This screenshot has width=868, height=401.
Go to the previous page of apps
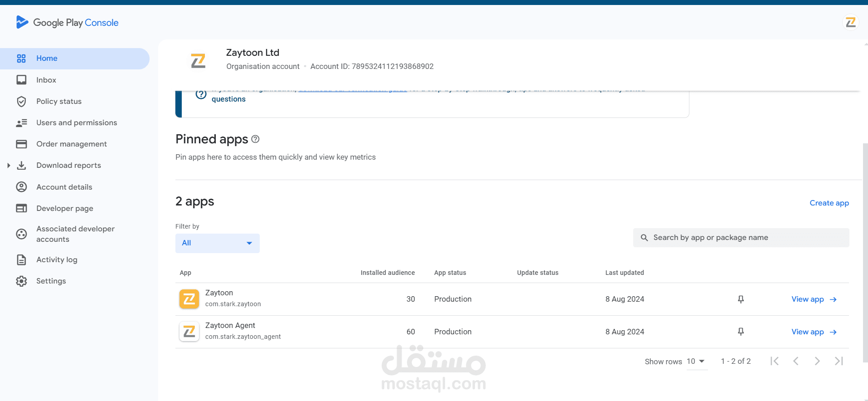point(796,361)
